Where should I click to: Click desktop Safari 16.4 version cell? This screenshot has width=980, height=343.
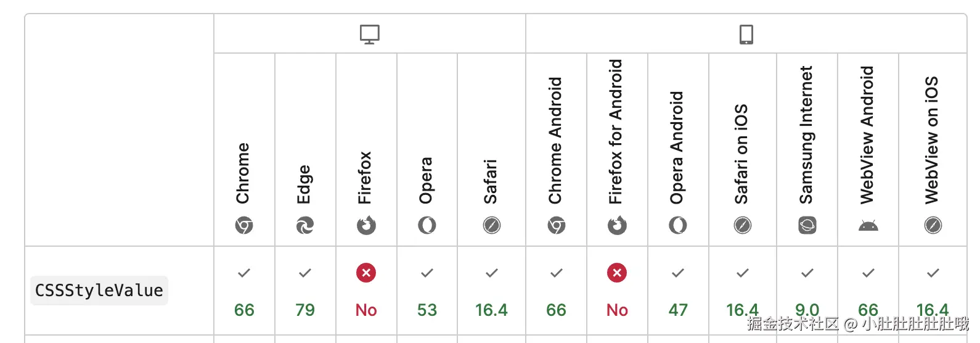pos(491,310)
